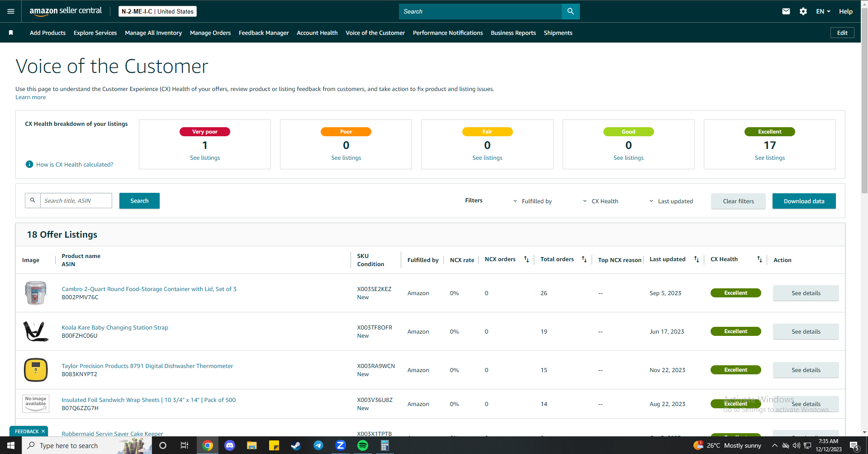
Task: Click Clear filters button
Action: 738,201
